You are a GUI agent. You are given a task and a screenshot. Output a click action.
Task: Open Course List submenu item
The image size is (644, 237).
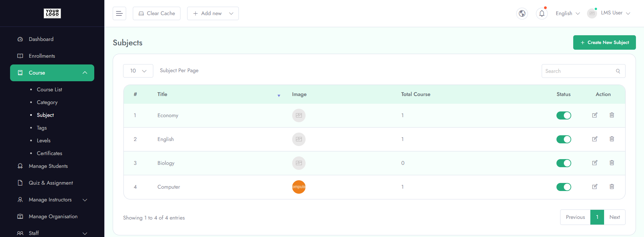49,90
